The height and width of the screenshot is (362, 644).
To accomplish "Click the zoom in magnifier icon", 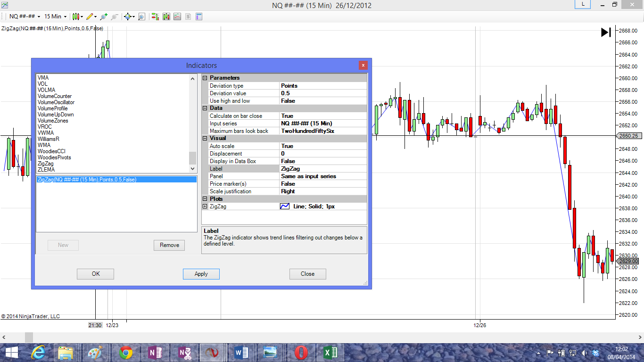I will point(104,16).
